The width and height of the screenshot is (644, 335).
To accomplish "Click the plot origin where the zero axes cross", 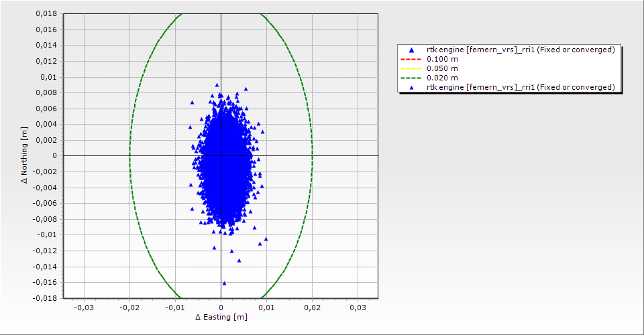I will (x=221, y=155).
